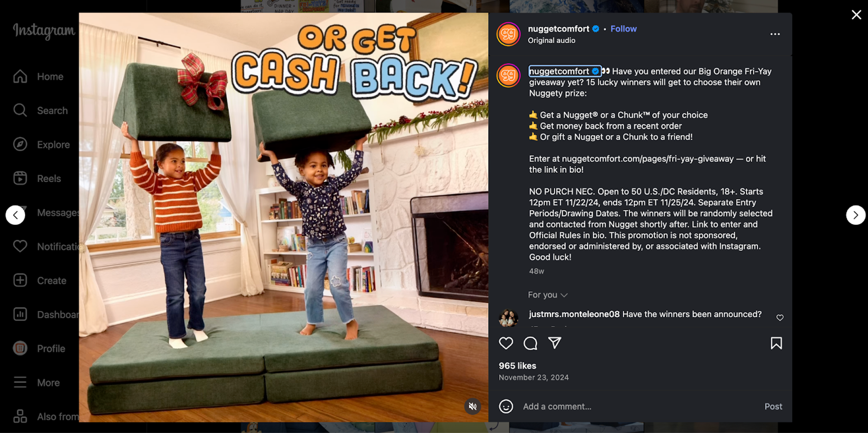Open Reels from the sidebar
Image resolution: width=868 pixels, height=433 pixels.
coord(37,178)
